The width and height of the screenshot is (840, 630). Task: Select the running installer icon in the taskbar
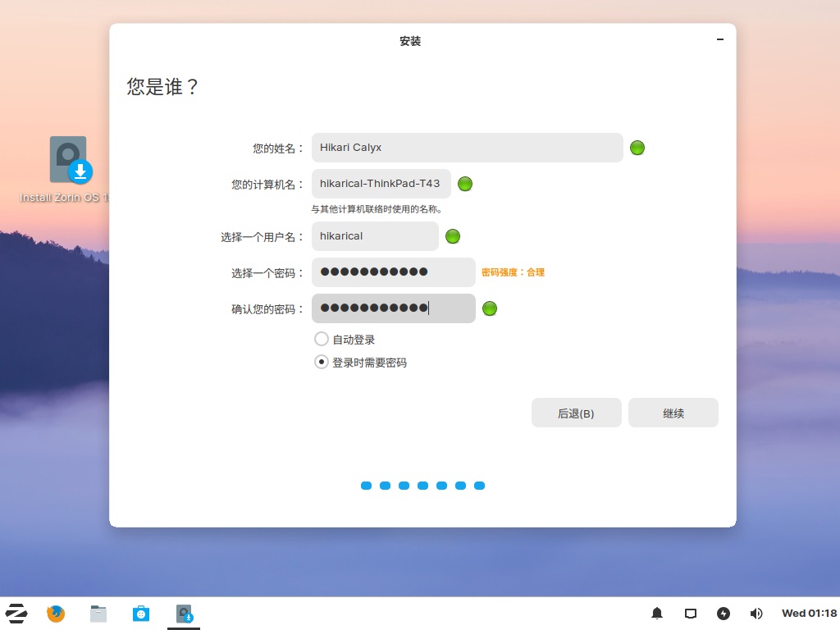click(x=184, y=613)
